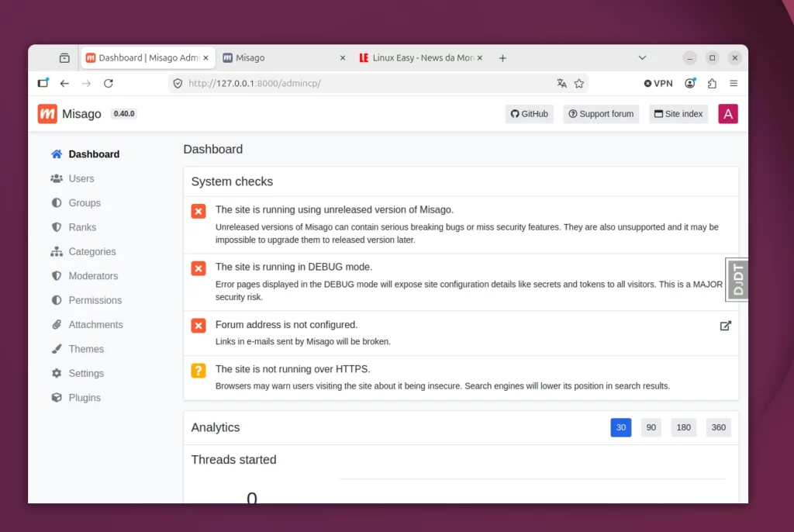Bookmark this page with star icon

tap(578, 83)
